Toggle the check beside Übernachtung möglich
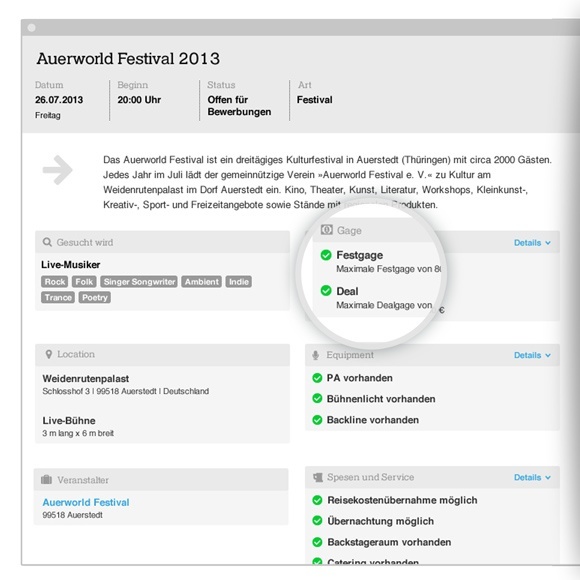Image resolution: width=580 pixels, height=580 pixels. pos(317,521)
